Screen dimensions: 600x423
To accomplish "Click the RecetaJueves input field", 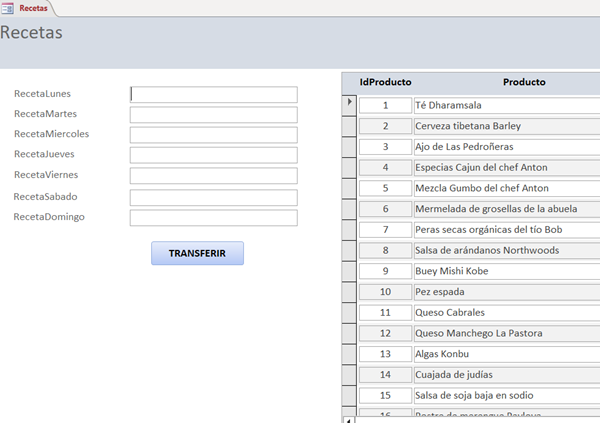I will (x=213, y=155).
